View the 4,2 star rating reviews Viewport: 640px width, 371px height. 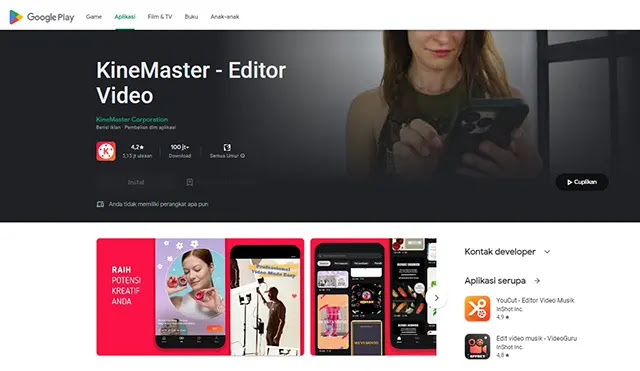click(x=138, y=147)
